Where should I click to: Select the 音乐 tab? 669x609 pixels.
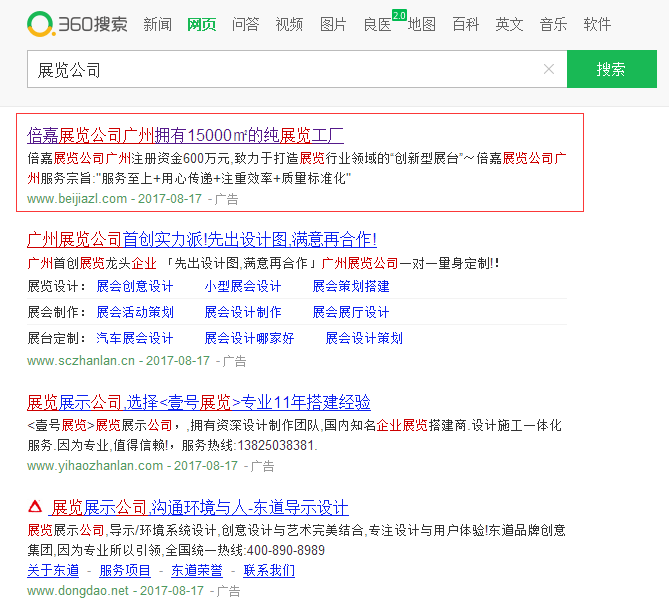tap(553, 24)
